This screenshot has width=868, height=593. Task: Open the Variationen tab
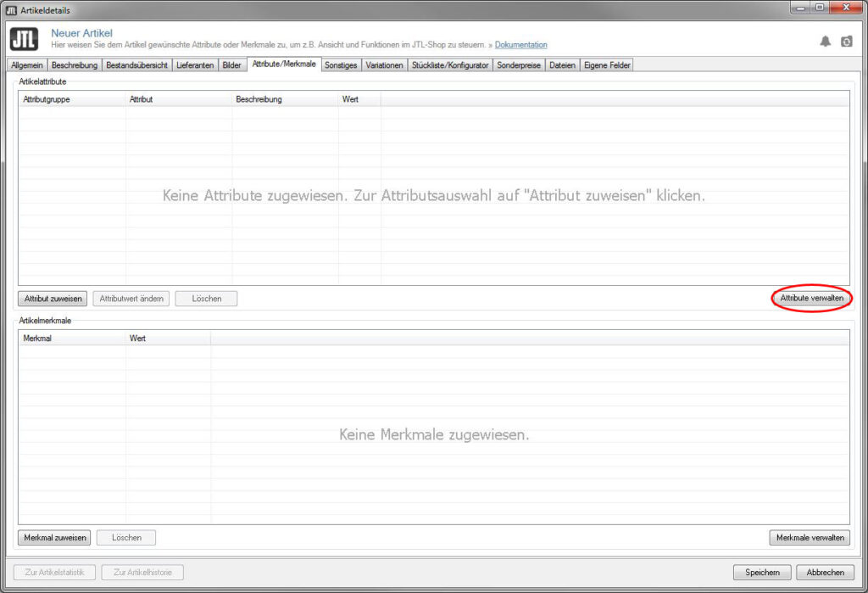click(384, 65)
